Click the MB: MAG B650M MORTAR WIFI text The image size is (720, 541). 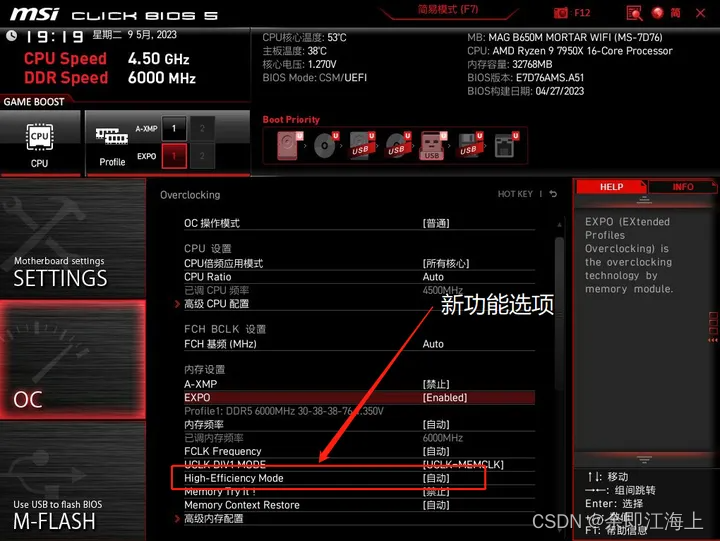pos(565,37)
